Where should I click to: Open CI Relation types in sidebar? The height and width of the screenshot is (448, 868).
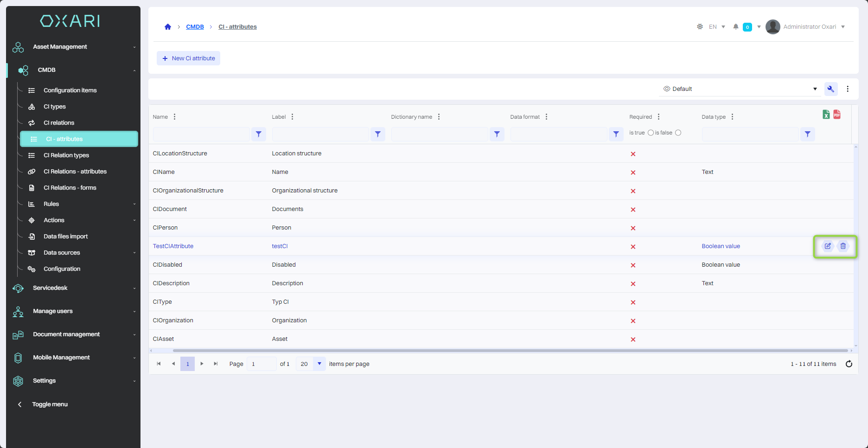(x=66, y=155)
